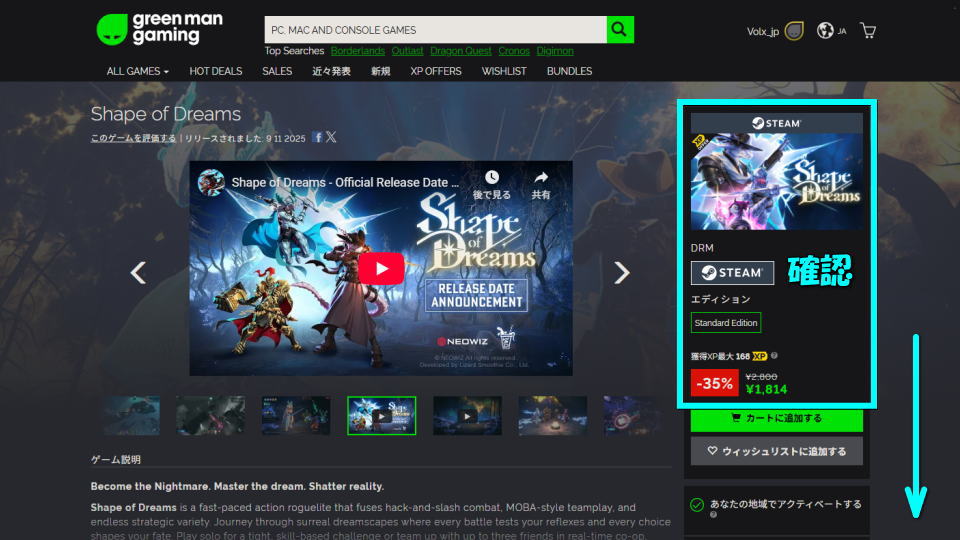Click the -35% discount badge
This screenshot has height=540, width=960.
714,383
